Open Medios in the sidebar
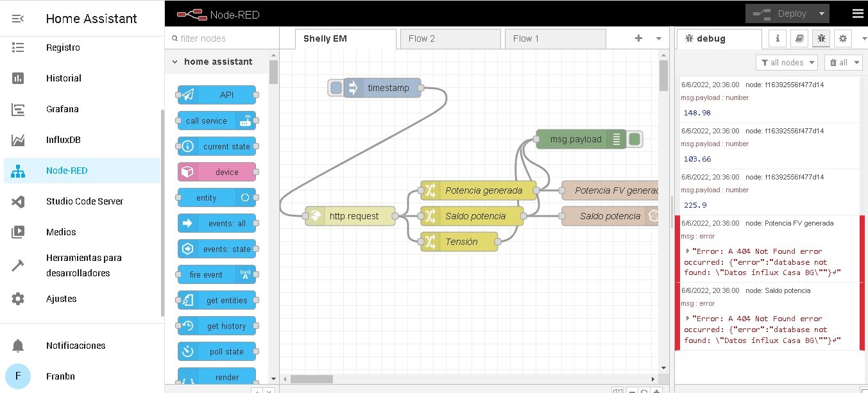 61,232
